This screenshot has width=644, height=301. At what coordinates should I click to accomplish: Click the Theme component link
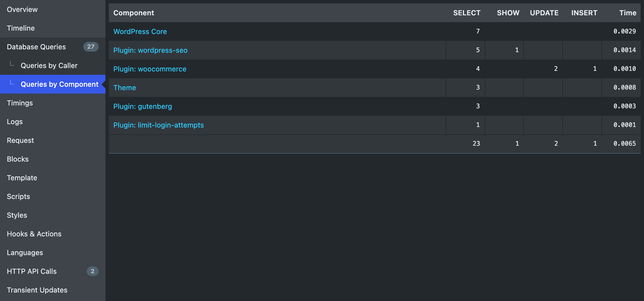point(125,88)
